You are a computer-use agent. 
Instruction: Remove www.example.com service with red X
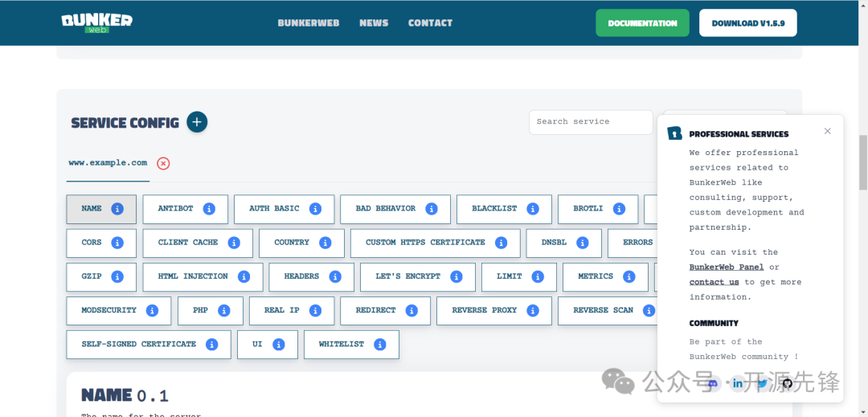tap(163, 163)
